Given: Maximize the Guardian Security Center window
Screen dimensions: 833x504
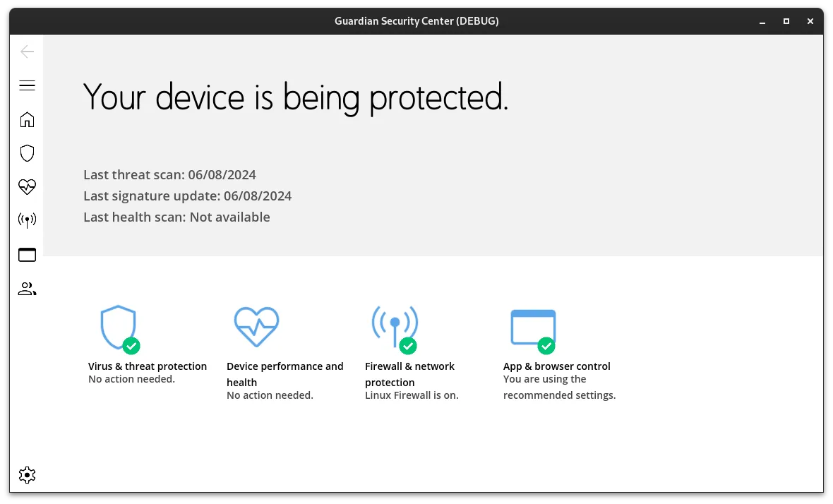Looking at the screenshot, I should pos(786,21).
